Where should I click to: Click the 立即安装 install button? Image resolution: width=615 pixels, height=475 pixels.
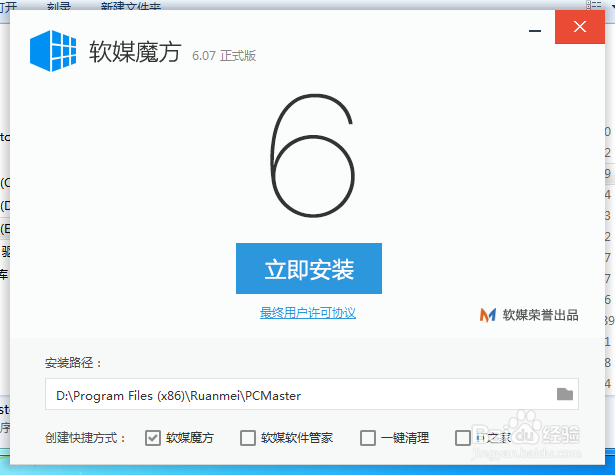point(309,268)
